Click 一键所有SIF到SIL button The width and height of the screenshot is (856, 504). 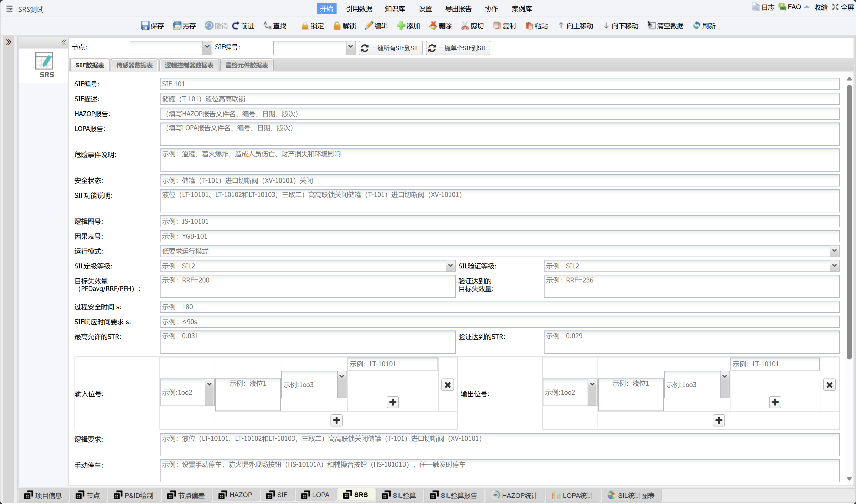pyautogui.click(x=390, y=48)
